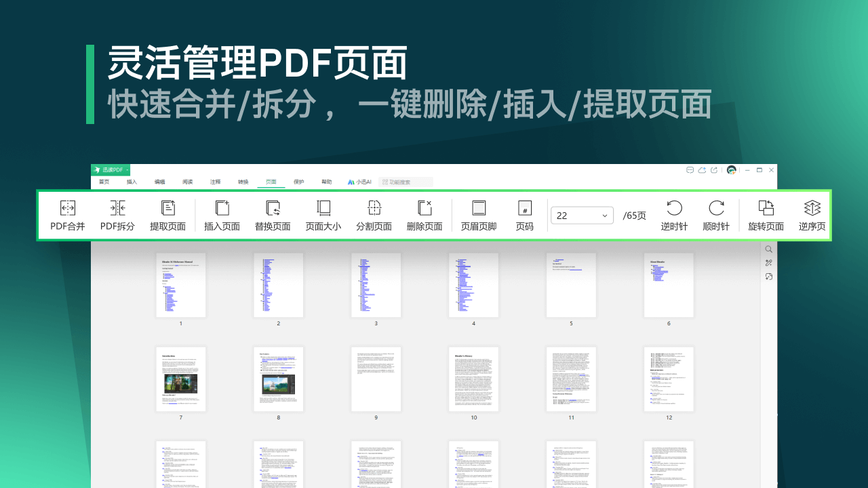This screenshot has height=488, width=868.
Task: Open the search magnifier in right sidebar
Action: (768, 249)
